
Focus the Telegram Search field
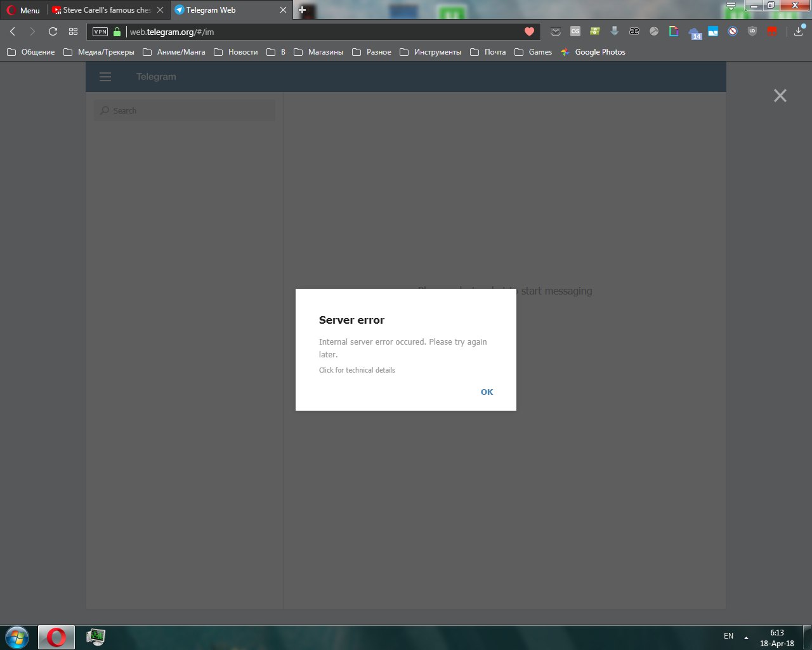tap(185, 110)
